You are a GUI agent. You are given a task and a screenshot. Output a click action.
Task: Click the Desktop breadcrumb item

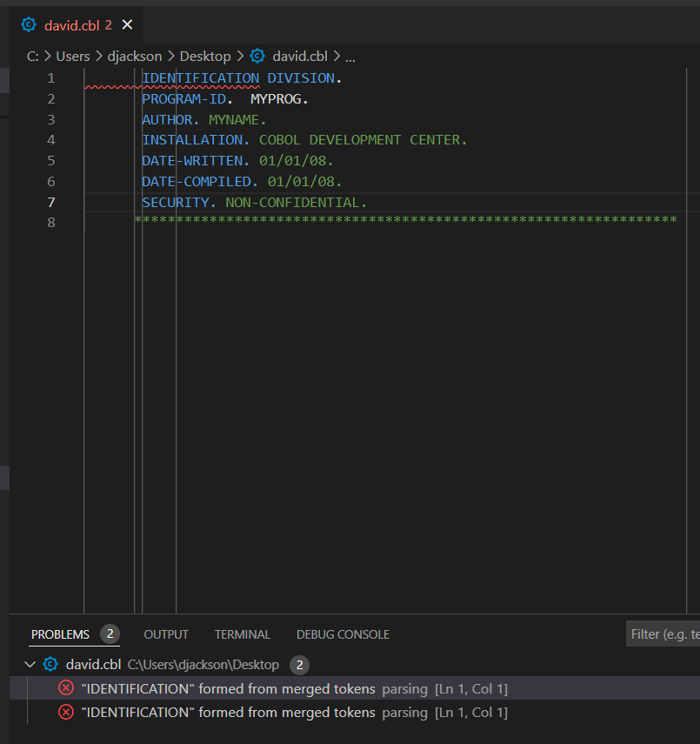pos(205,56)
